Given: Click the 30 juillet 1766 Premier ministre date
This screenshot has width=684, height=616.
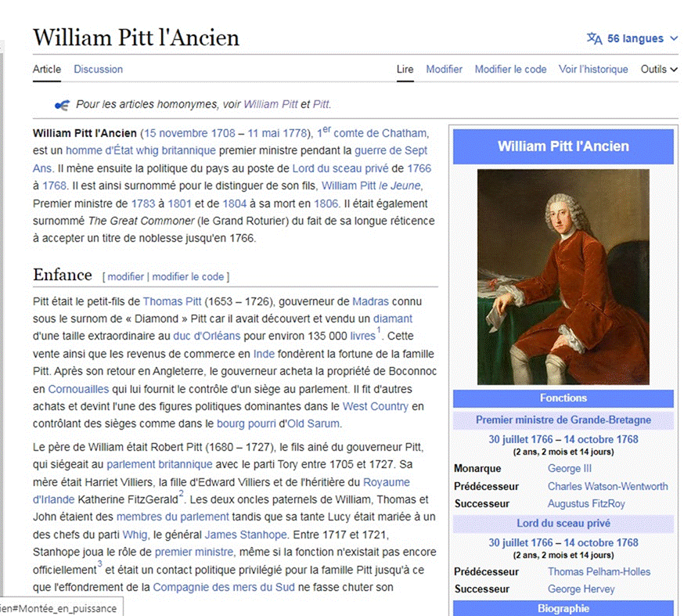Looking at the screenshot, I should click(x=520, y=440).
